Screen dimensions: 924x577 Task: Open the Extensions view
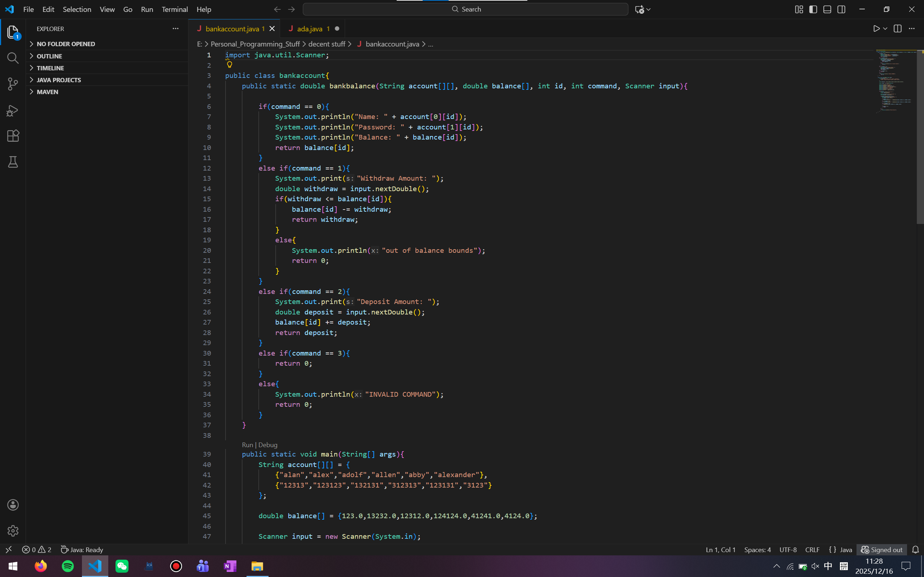[13, 136]
